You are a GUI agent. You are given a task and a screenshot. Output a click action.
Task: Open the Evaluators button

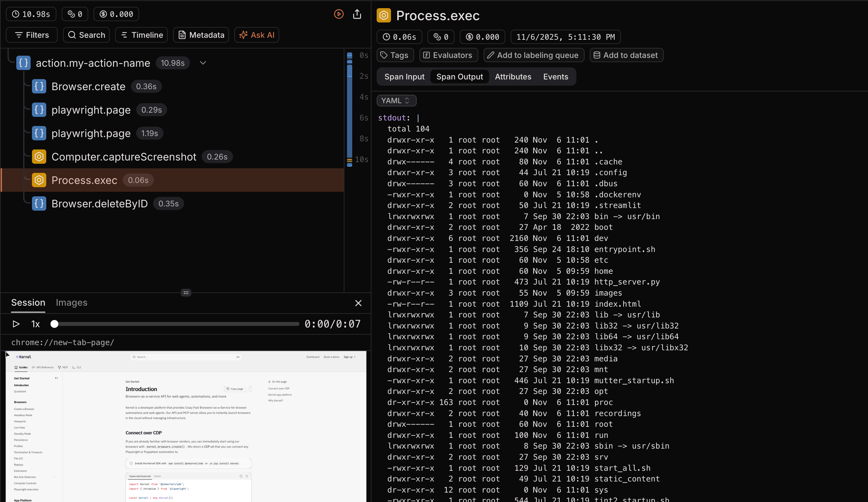click(x=448, y=55)
